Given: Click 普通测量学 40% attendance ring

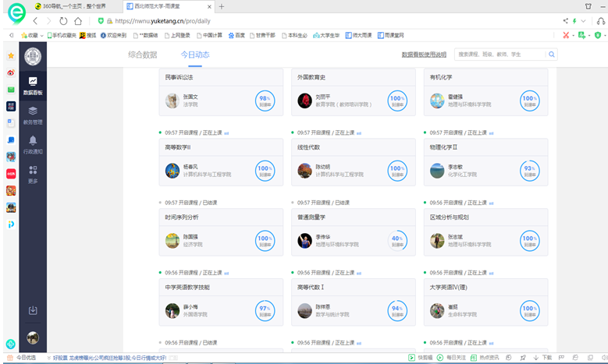Looking at the screenshot, I should [x=397, y=240].
